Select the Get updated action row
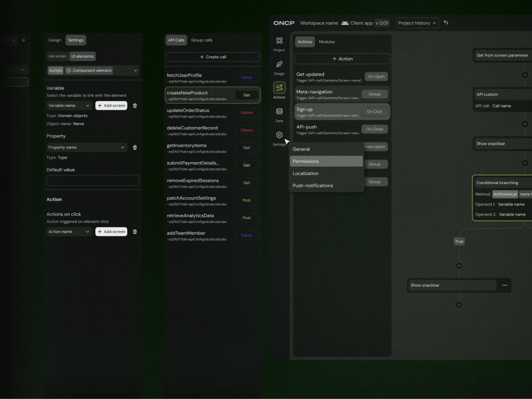 click(x=342, y=77)
